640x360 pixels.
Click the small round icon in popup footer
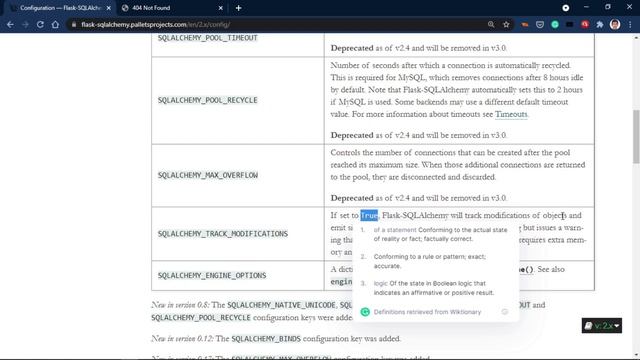(x=504, y=312)
